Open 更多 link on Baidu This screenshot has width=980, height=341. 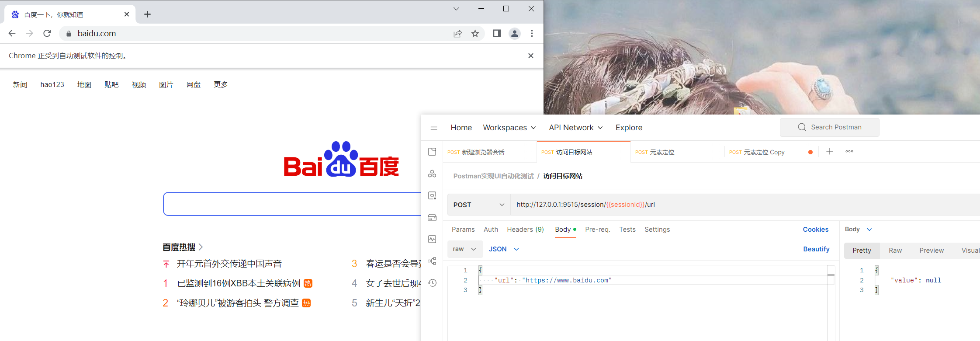click(x=221, y=84)
